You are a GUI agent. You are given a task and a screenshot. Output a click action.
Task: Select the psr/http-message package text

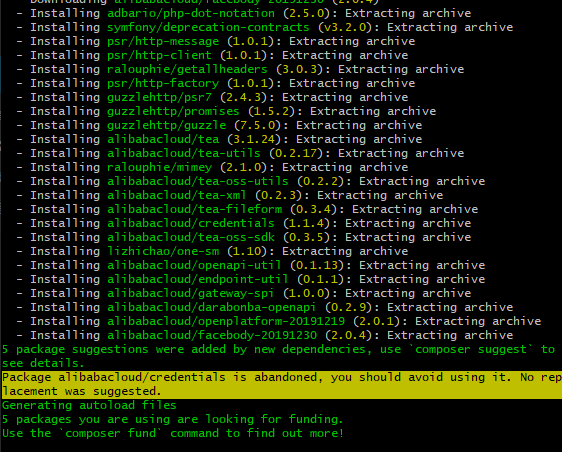click(163, 42)
